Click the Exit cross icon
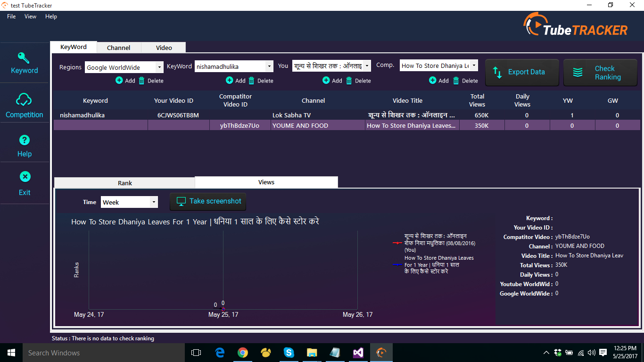 (25, 177)
